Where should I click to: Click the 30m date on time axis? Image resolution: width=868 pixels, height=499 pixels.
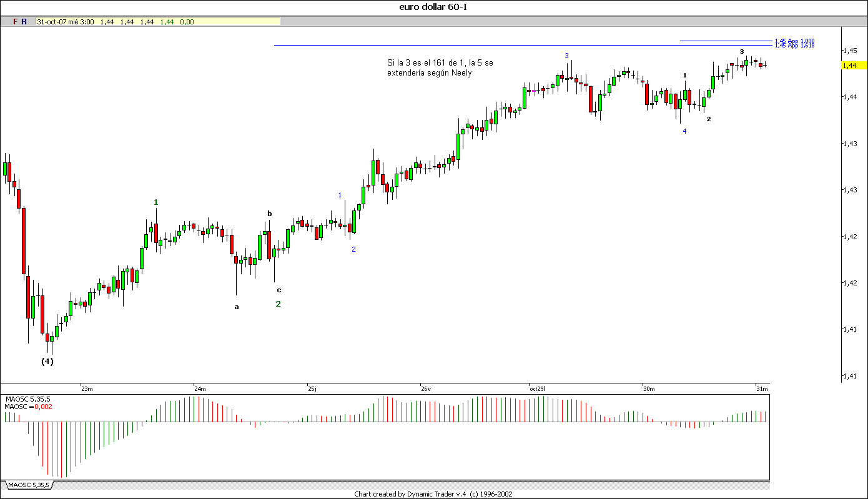(649, 389)
